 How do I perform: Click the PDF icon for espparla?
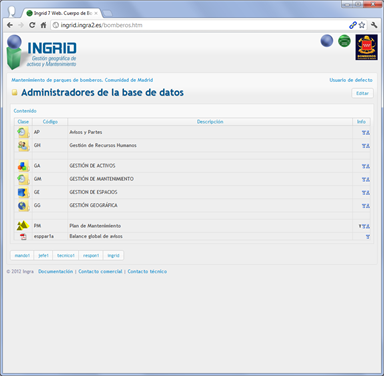23,237
